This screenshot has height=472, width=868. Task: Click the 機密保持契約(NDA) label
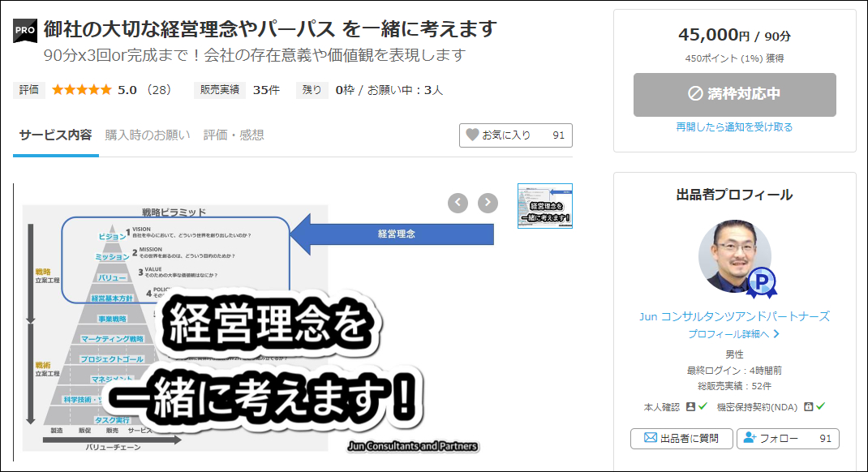point(757,407)
